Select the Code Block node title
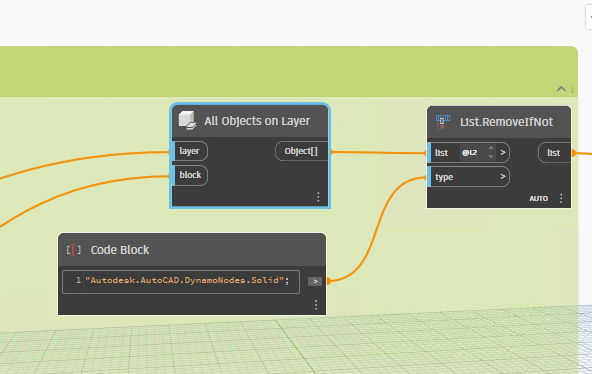The image size is (592, 374). [x=120, y=250]
